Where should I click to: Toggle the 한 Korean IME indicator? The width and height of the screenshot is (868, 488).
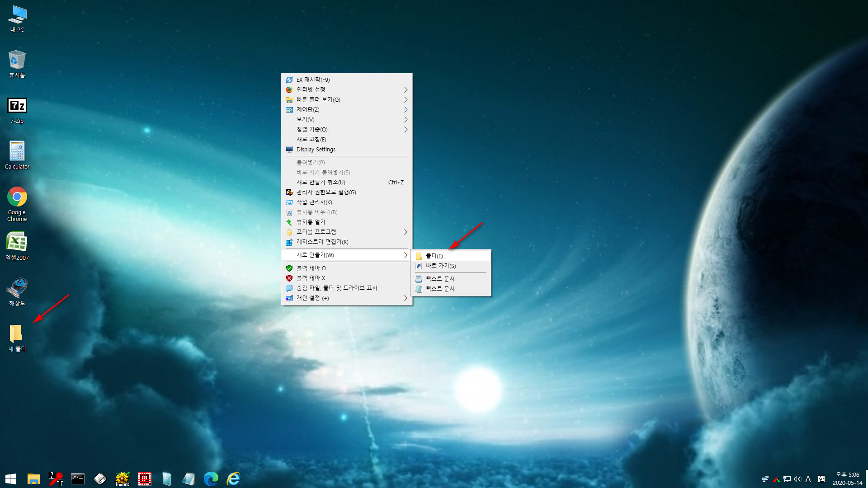click(821, 479)
